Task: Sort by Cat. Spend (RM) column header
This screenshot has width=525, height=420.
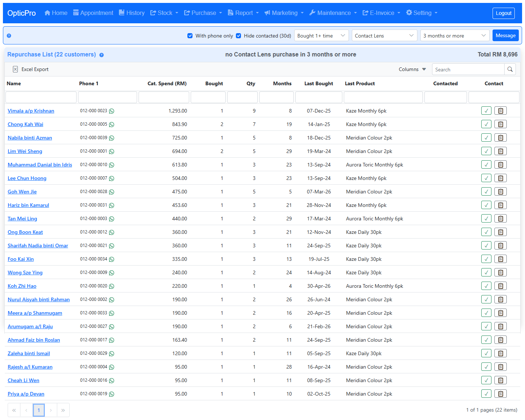Action: click(x=167, y=83)
